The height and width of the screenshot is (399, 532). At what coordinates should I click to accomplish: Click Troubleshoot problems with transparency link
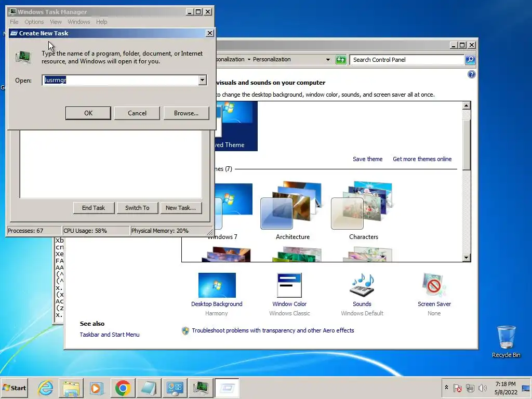tap(273, 330)
